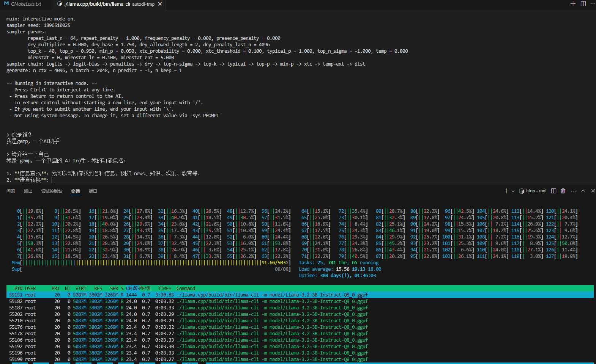
Task: Click the 'Running in interactive mode' line
Action: pyautogui.click(x=52, y=83)
